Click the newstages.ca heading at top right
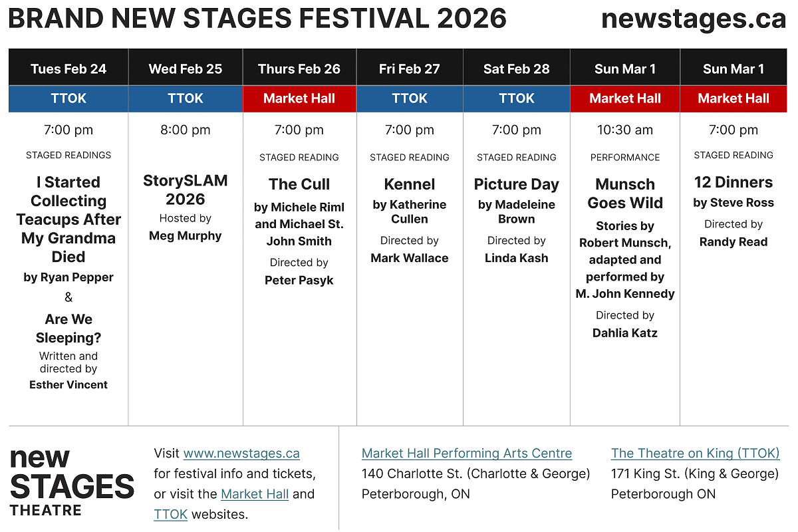Viewport: 798px width, 532px height. pyautogui.click(x=694, y=19)
